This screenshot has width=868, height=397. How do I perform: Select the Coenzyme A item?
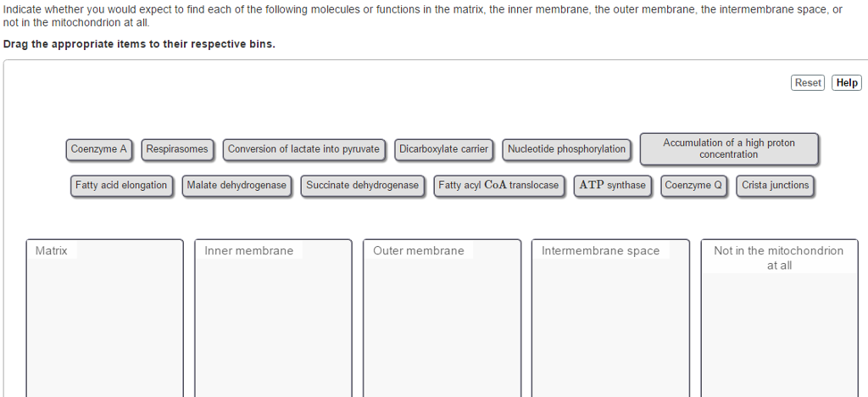[99, 149]
